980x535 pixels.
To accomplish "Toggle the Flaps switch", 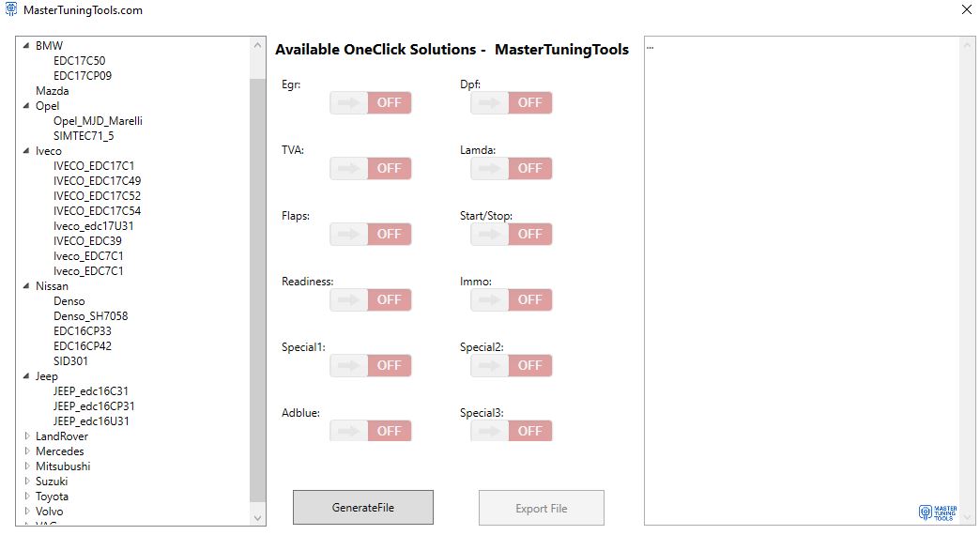I will pyautogui.click(x=371, y=234).
